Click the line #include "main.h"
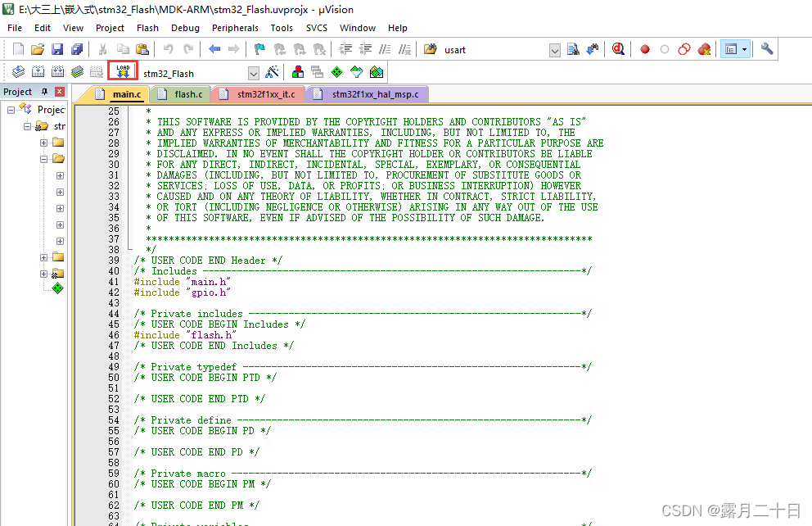Image resolution: width=812 pixels, height=526 pixels. (x=182, y=282)
